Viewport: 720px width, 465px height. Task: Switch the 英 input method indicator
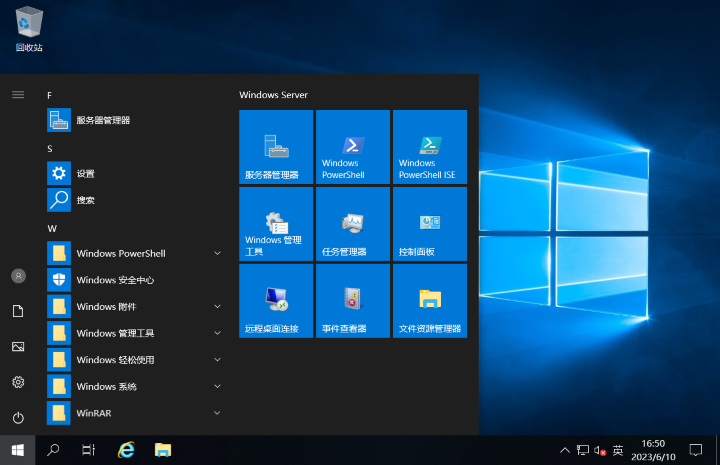[x=618, y=450]
